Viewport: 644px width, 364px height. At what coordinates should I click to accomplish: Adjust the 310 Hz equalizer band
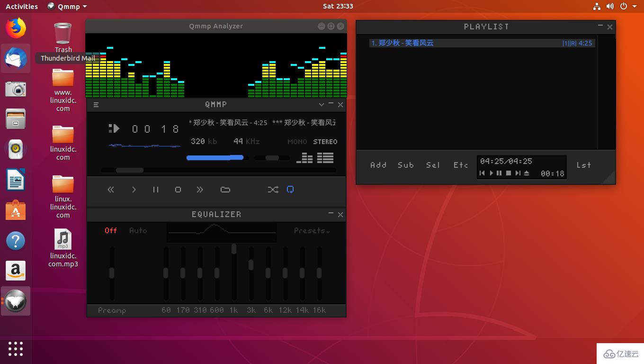(200, 273)
